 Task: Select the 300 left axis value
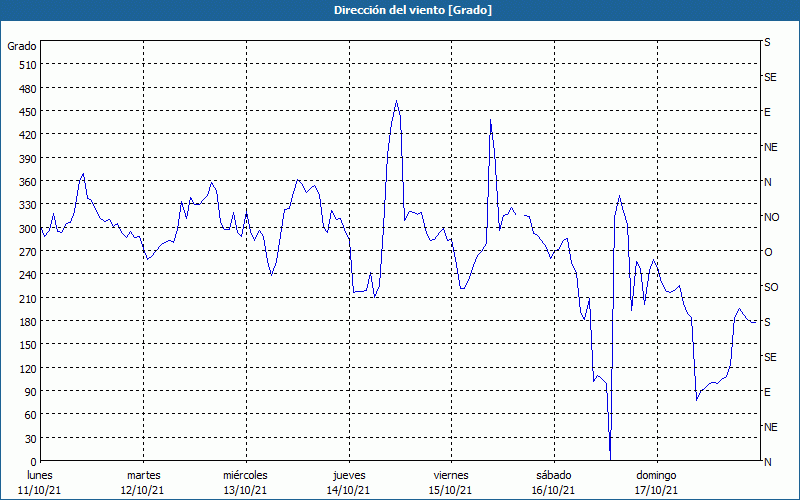tap(28, 229)
